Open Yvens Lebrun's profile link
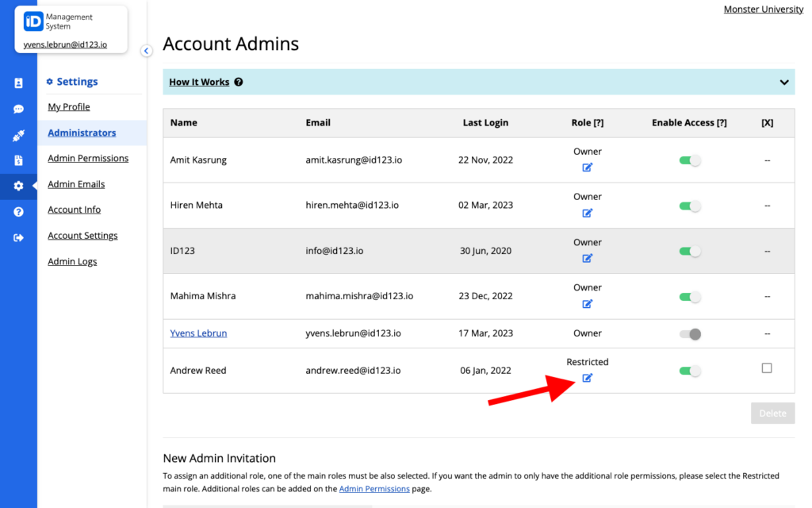Screen dimensions: 812x508 198,333
